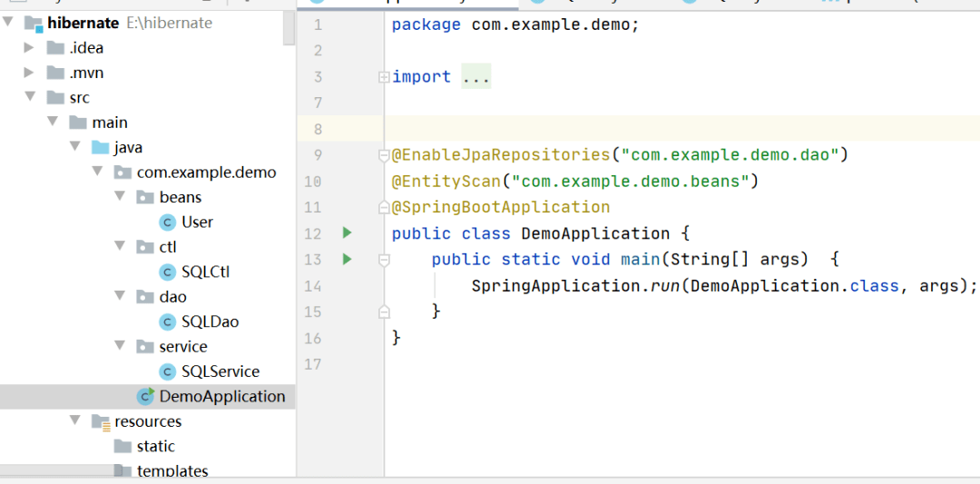Fold the main method using gutter marker
This screenshot has height=484, width=980.
(x=384, y=260)
